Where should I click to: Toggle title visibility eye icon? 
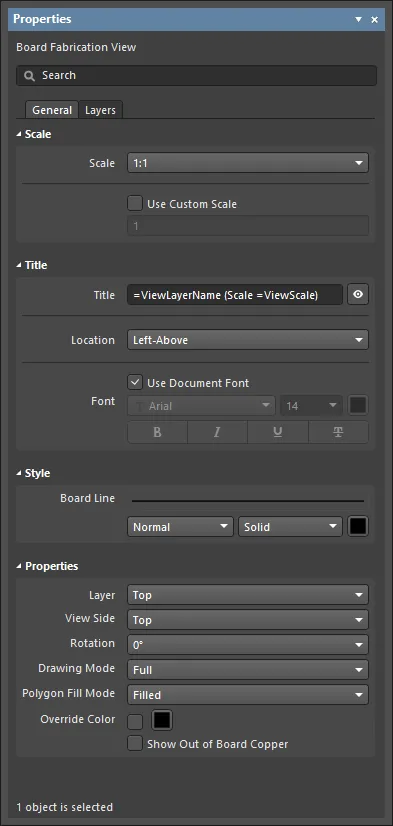[358, 295]
